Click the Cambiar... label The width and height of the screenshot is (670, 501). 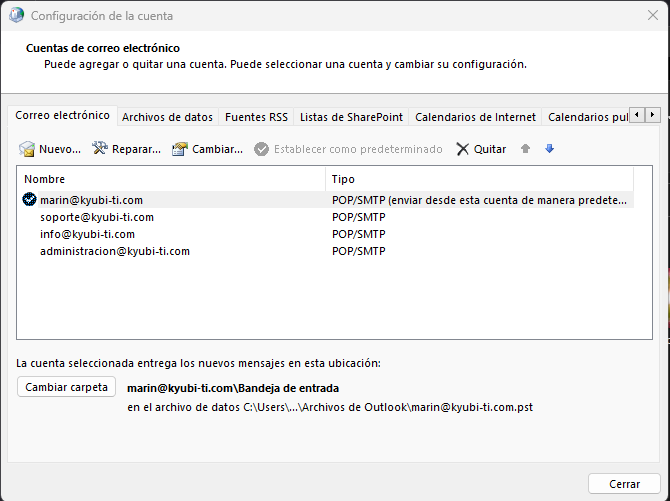click(x=217, y=149)
